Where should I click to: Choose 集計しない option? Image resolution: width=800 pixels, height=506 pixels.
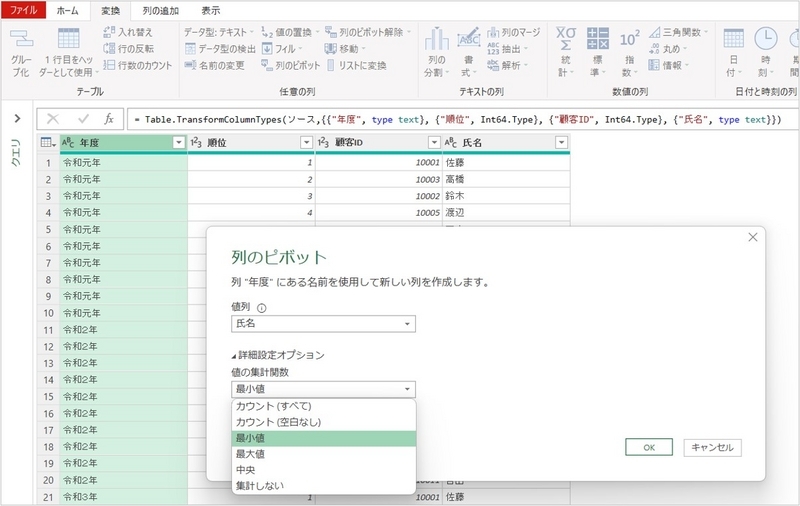pos(324,486)
